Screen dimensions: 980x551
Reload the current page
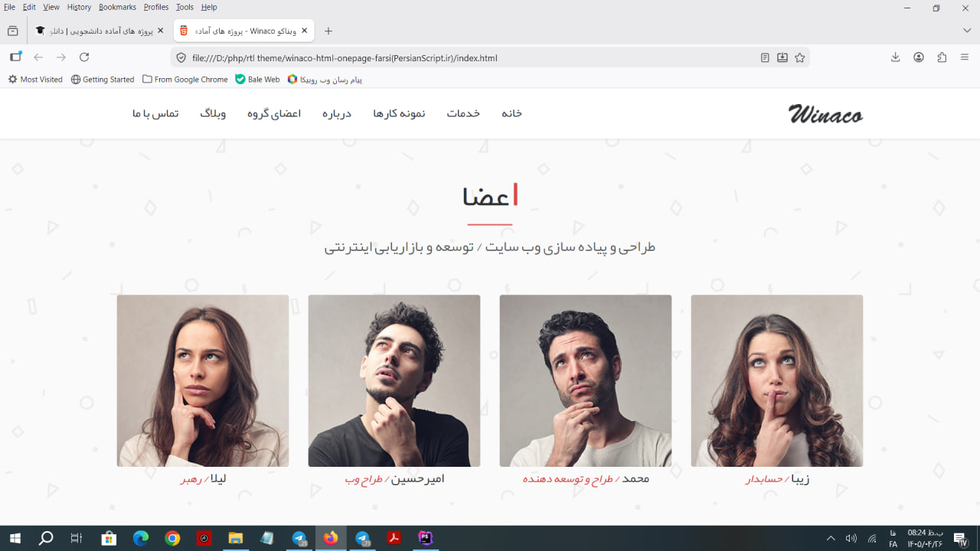84,57
